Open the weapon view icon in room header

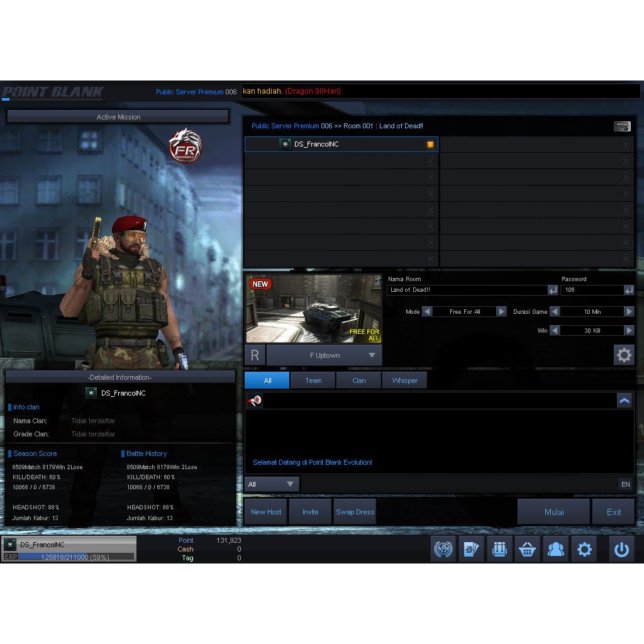coord(622,126)
